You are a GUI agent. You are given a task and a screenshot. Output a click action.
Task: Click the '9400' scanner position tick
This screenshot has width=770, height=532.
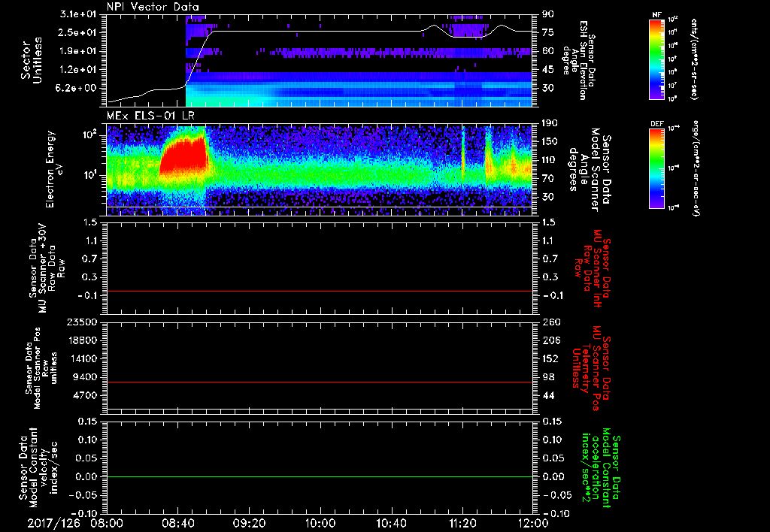pos(84,377)
